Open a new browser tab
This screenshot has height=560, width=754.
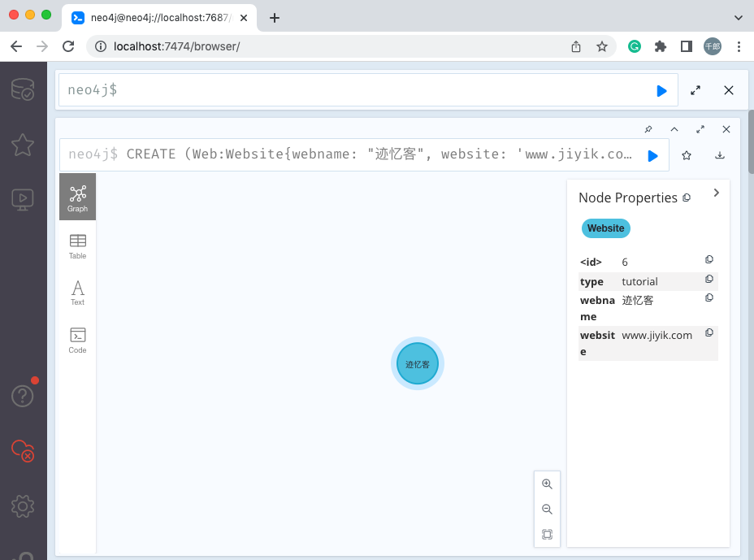[x=274, y=18]
